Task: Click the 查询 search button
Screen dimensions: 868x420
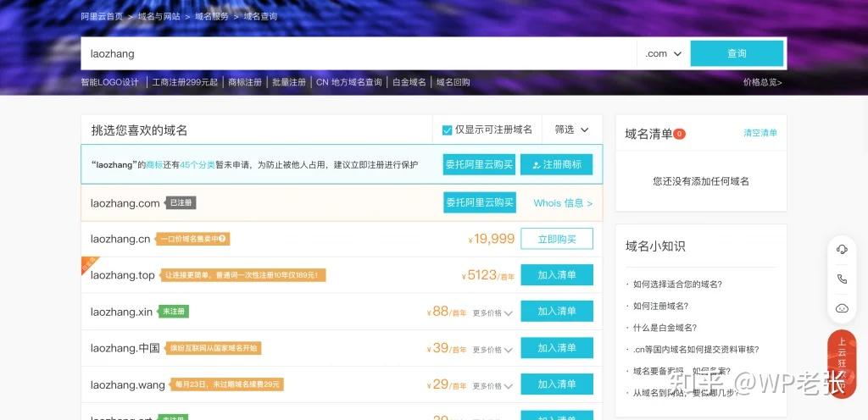Action: click(737, 53)
